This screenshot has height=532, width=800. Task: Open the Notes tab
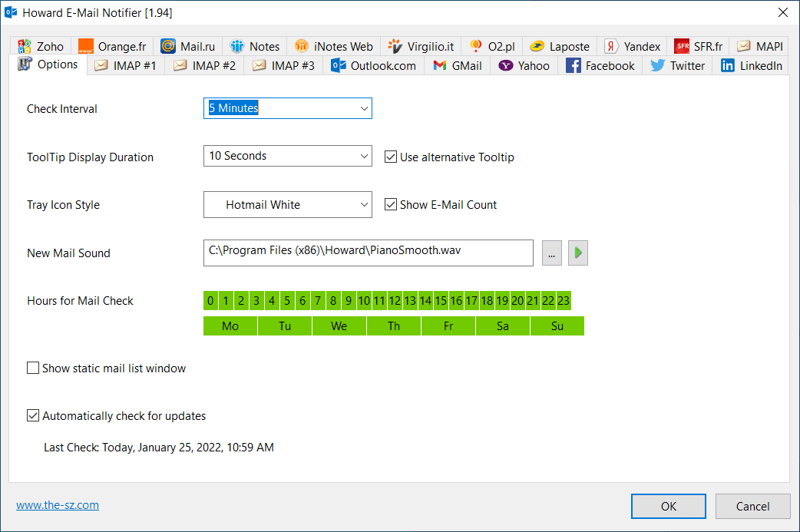coord(254,46)
